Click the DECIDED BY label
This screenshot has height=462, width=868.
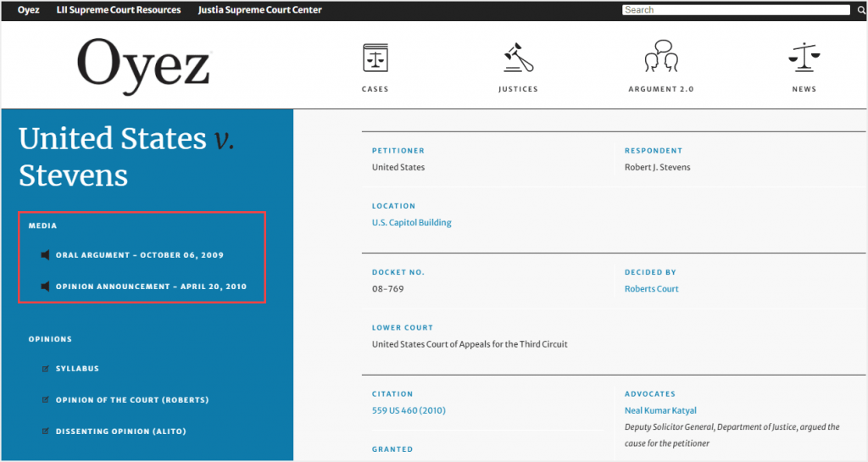650,272
